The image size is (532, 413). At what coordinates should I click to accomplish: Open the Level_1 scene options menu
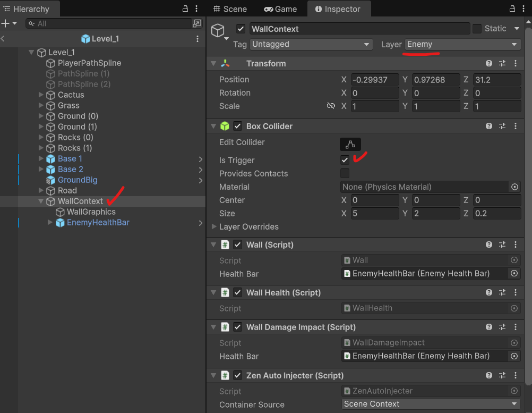[198, 39]
